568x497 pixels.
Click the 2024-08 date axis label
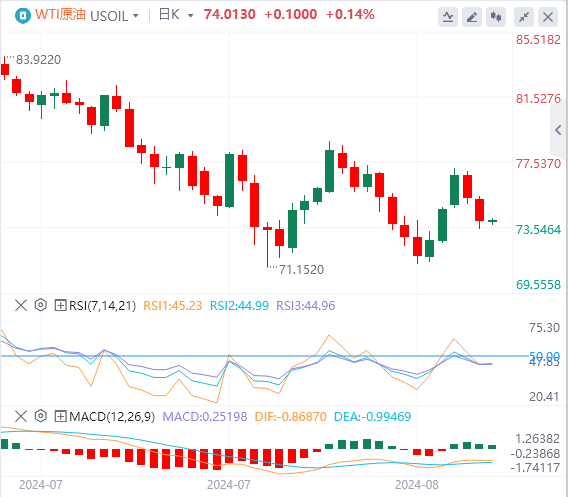pos(417,485)
